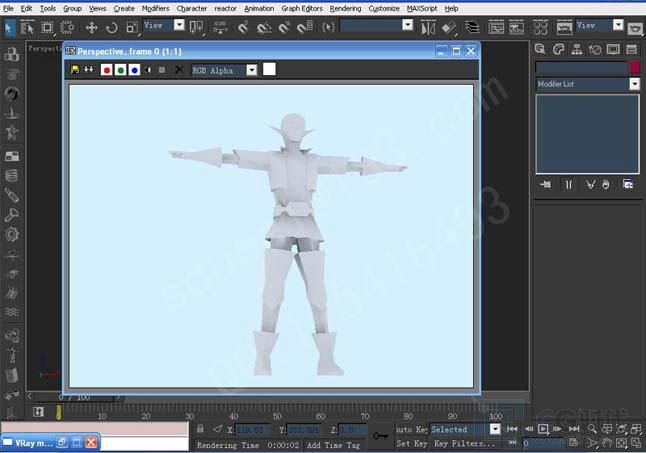Open the Layer Manager
The image size is (646, 453).
tap(472, 28)
